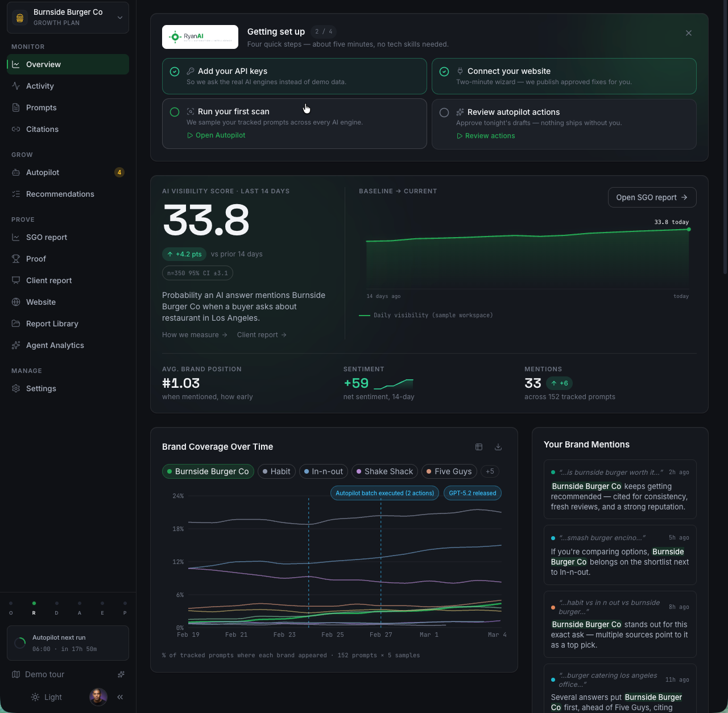Toggle the Burnside Burger Co chart series

pyautogui.click(x=208, y=471)
